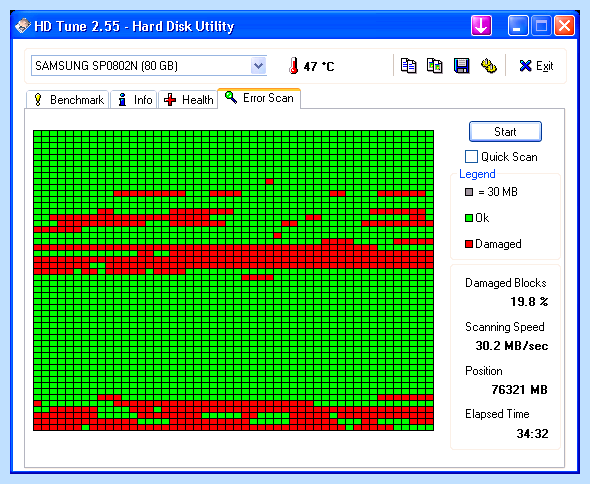Click the 47 °C temperature reading
The width and height of the screenshot is (590, 484).
point(319,67)
